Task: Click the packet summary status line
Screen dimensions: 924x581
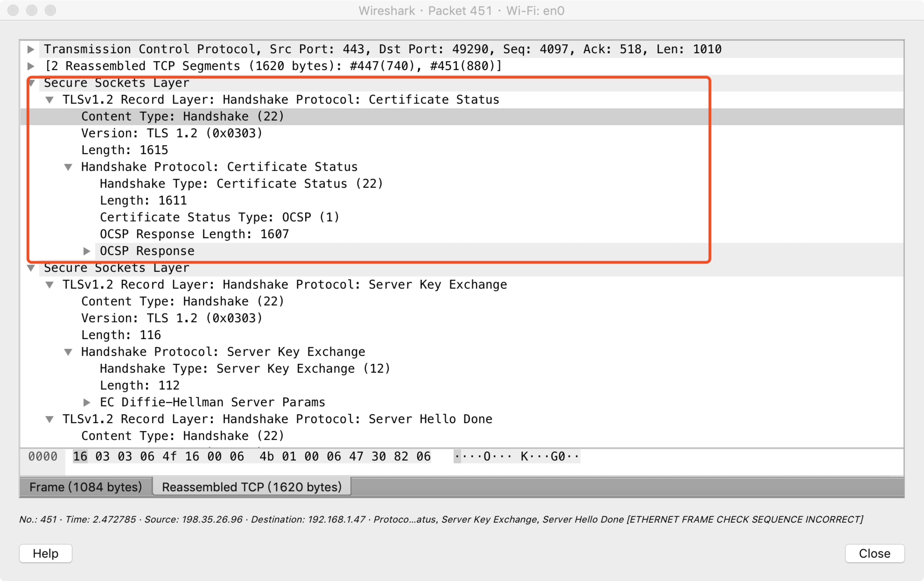Action: 441,520
